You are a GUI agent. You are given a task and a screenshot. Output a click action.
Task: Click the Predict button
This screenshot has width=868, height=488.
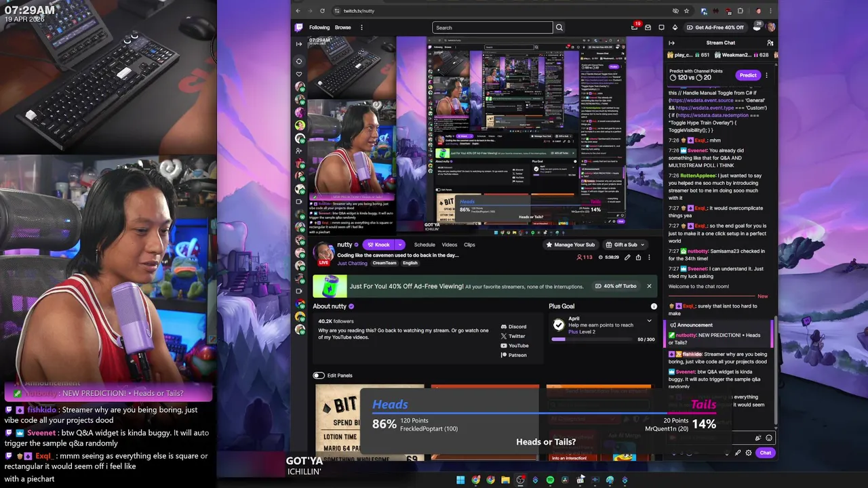748,75
